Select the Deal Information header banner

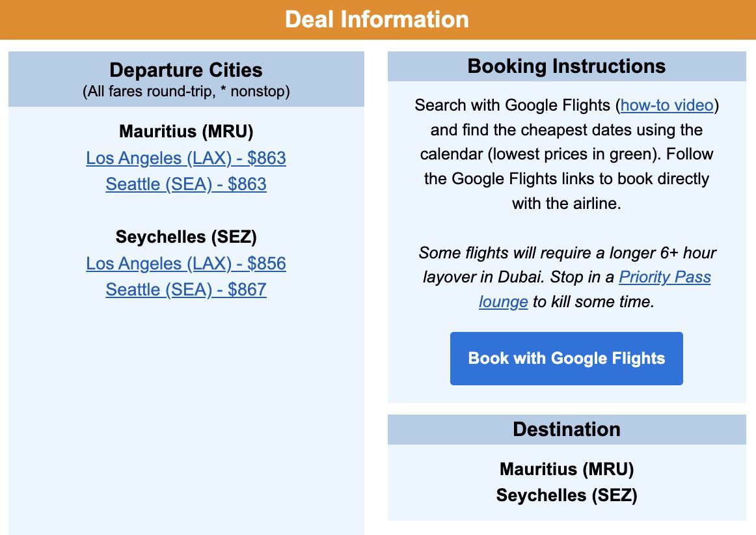[x=378, y=20]
